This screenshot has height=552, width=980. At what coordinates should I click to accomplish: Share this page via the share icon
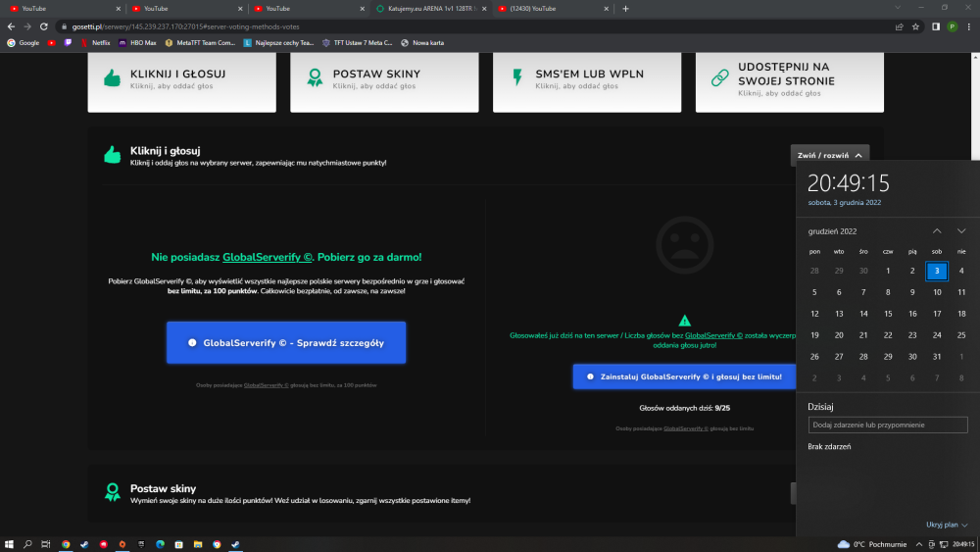coord(900,26)
